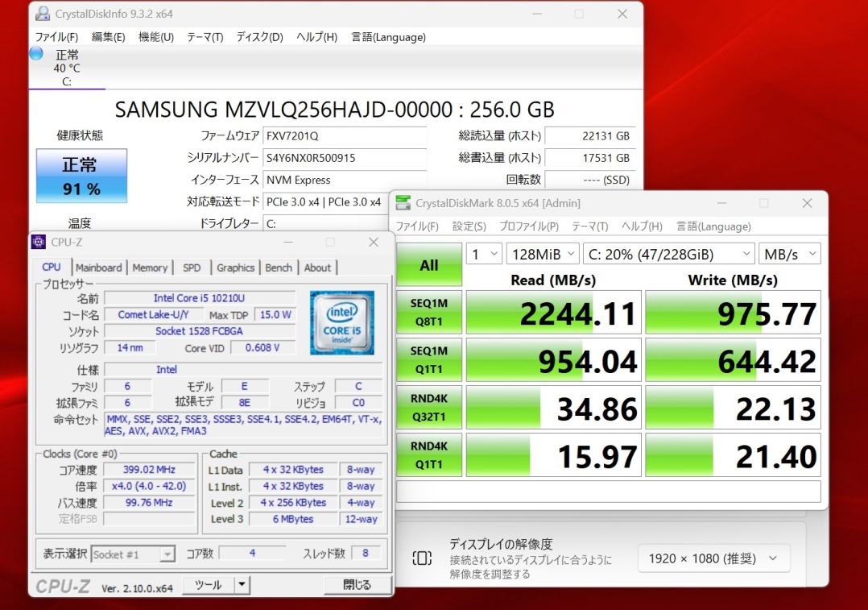
Task: Close the CPU-Z window
Action: pyautogui.click(x=374, y=242)
